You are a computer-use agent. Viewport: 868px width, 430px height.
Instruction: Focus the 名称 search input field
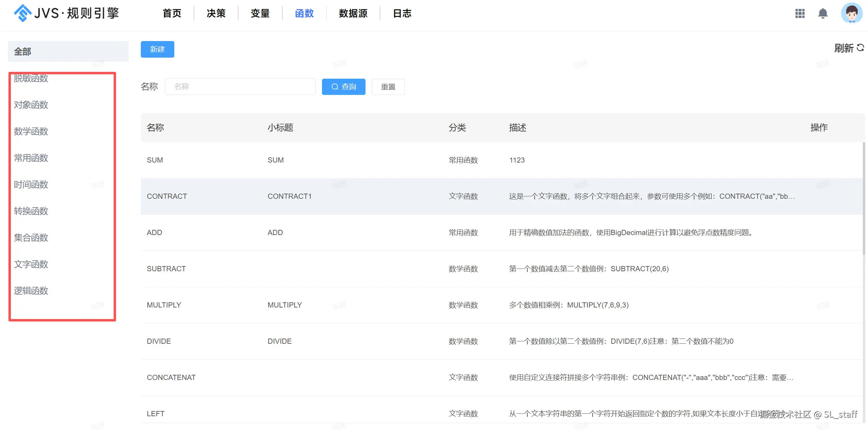(x=240, y=87)
